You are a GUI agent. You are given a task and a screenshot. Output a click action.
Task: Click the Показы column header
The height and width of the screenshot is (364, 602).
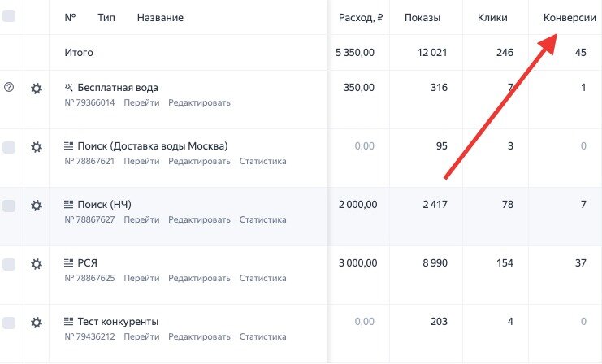422,18
